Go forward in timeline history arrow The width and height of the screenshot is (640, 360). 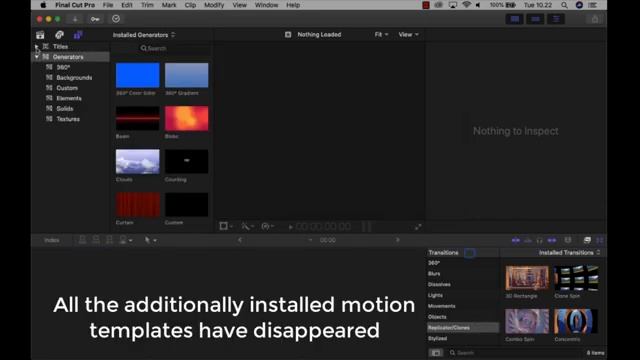397,240
